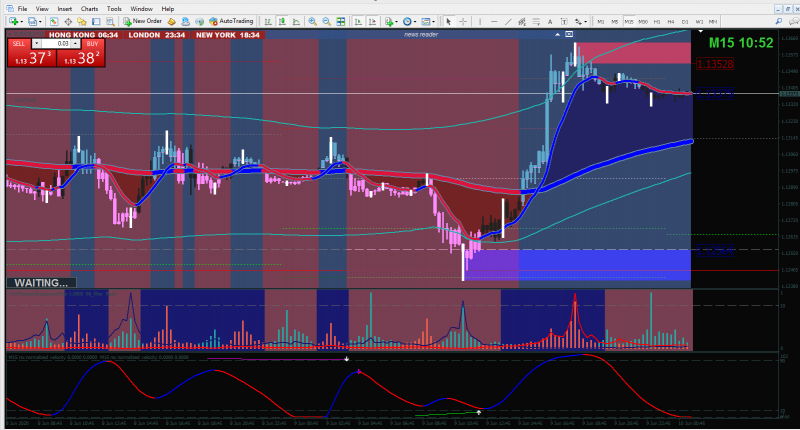Switch chart to M30 timeframe

tap(643, 21)
